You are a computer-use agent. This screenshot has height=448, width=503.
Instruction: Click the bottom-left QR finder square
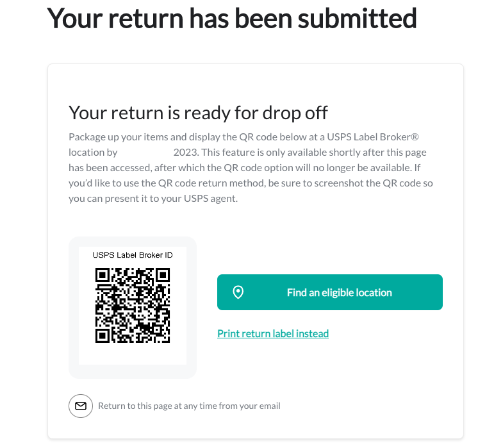pos(102,335)
